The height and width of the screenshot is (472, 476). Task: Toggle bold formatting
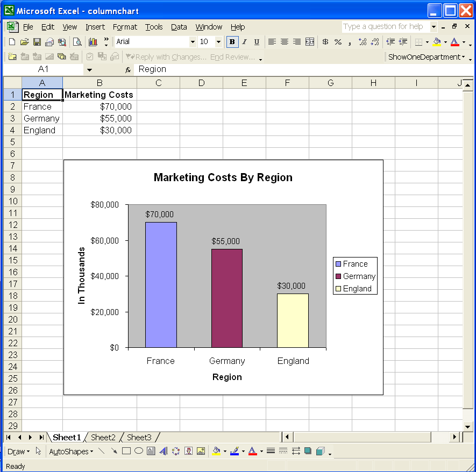pyautogui.click(x=231, y=41)
